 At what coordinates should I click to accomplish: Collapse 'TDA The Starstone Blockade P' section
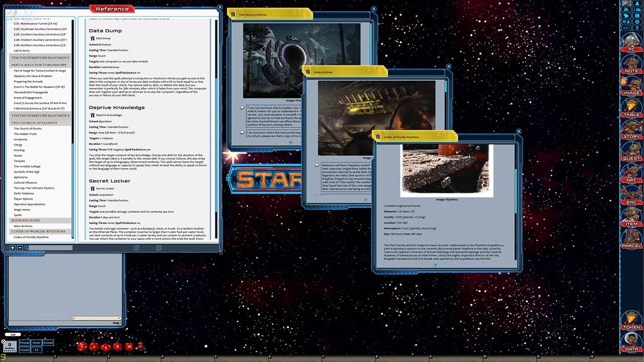pyautogui.click(x=40, y=58)
